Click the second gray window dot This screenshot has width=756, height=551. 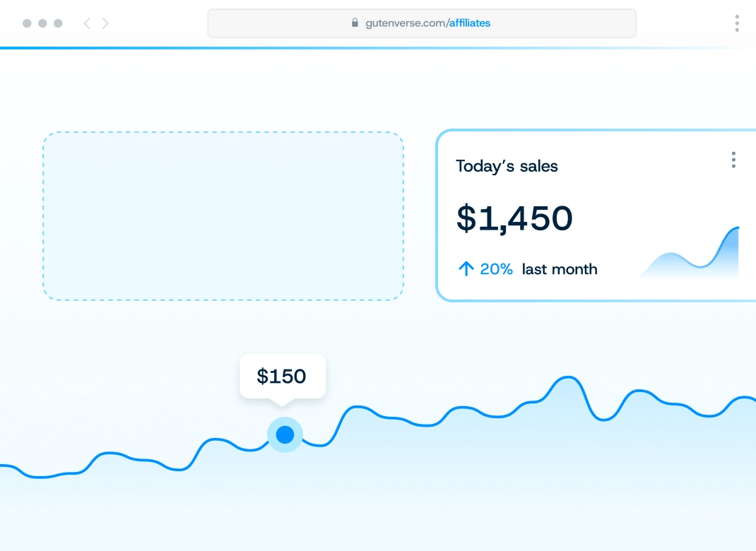pyautogui.click(x=42, y=23)
